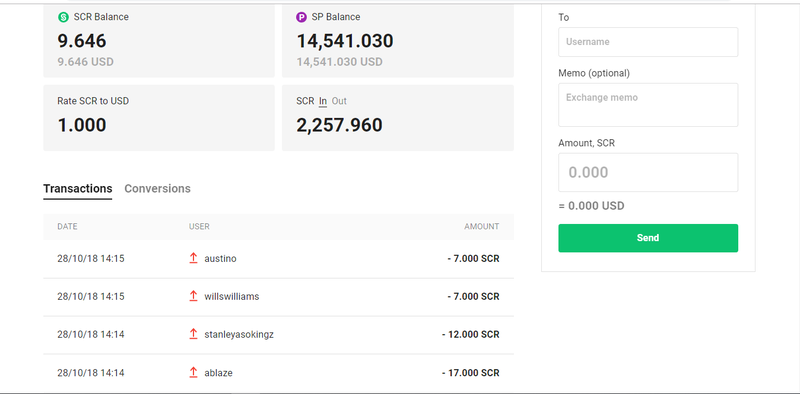The image size is (800, 394).
Task: Open the Conversions tab
Action: (x=158, y=188)
